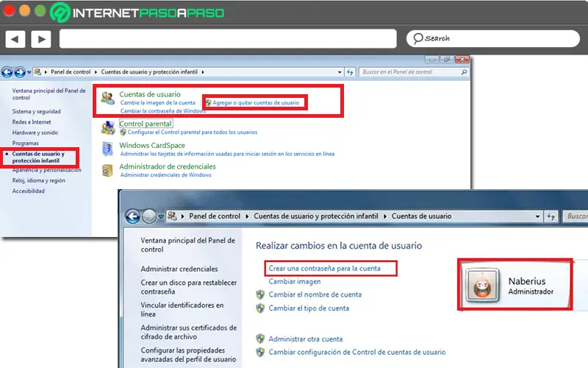Open address bar dropdown in front window
The height and width of the screenshot is (368, 588).
537,216
